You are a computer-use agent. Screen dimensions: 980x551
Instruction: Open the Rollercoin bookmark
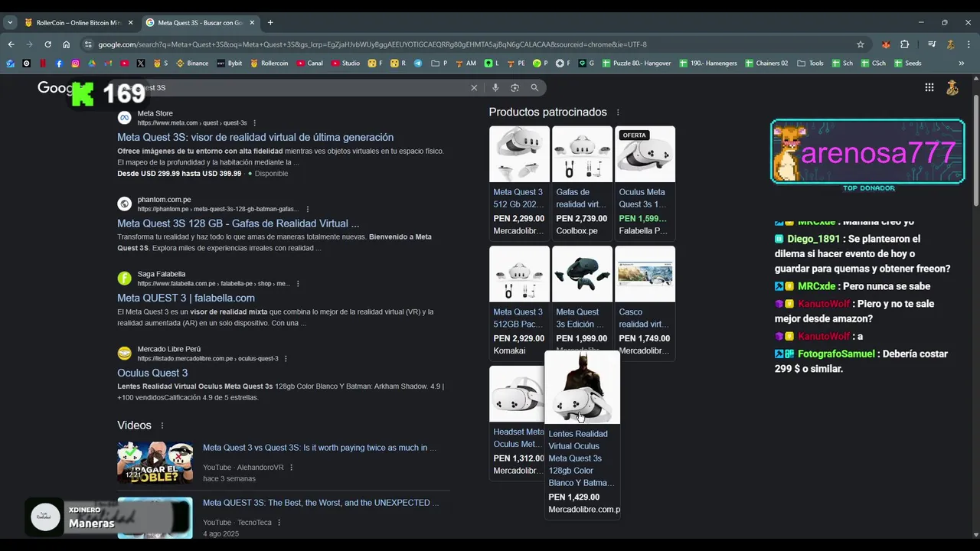tap(269, 64)
